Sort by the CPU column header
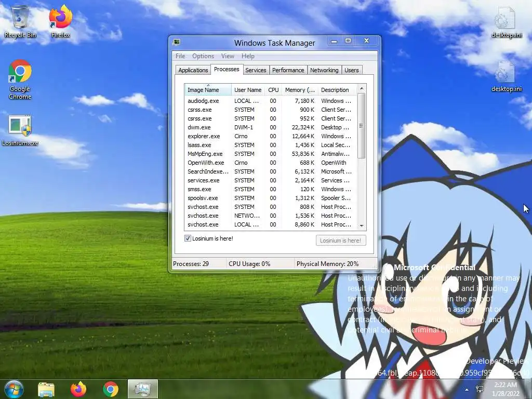Screen dimensions: 532x399 [273, 90]
